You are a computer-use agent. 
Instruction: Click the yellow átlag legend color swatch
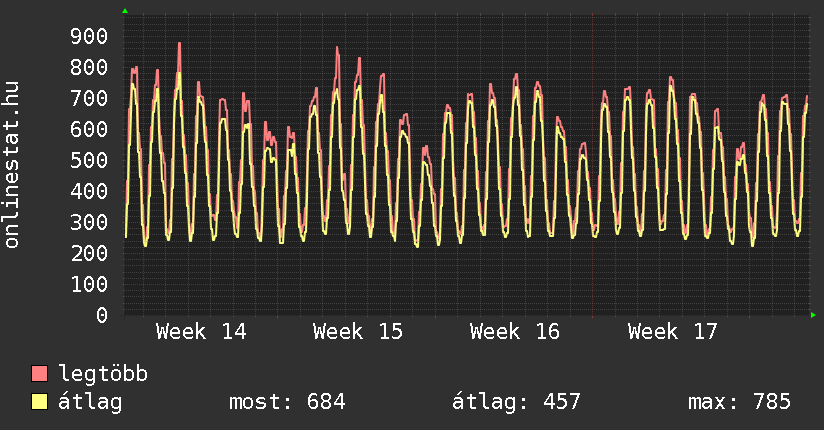[40, 402]
